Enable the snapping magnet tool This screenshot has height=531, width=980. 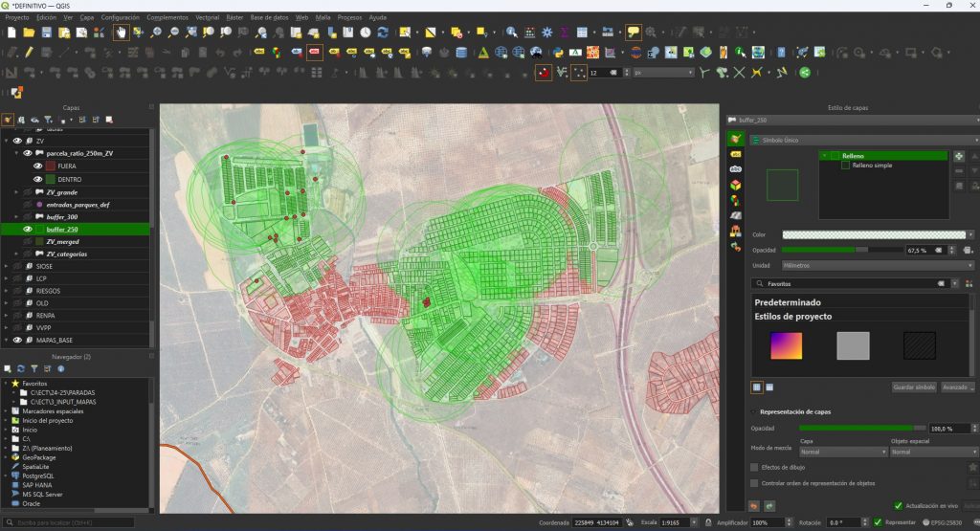click(543, 73)
